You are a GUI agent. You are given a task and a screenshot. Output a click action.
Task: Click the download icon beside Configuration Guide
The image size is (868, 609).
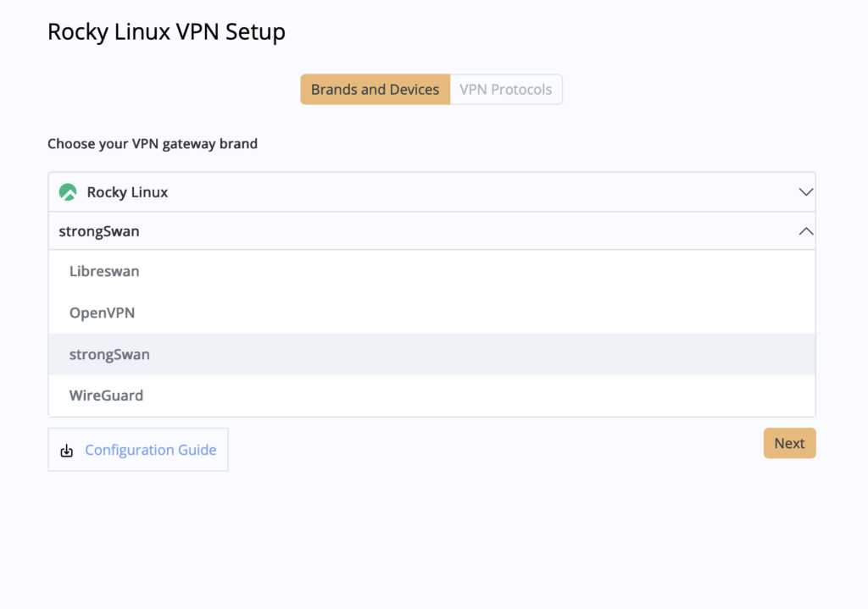coord(67,451)
